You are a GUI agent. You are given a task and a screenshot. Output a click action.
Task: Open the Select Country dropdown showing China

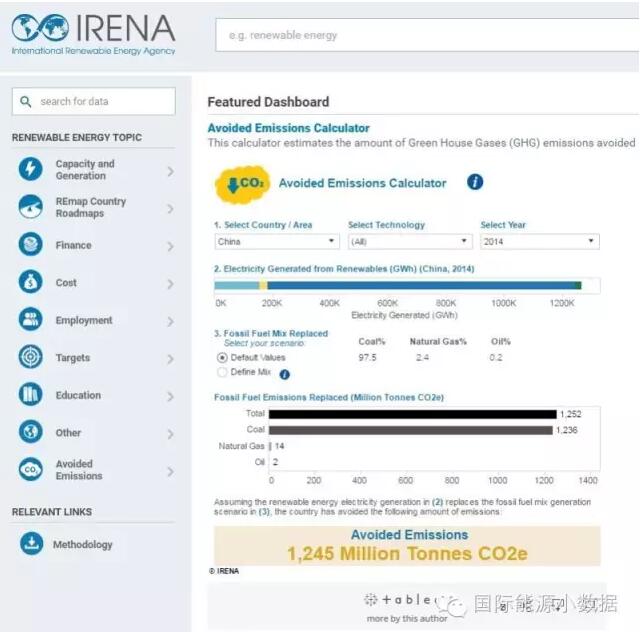pos(277,242)
